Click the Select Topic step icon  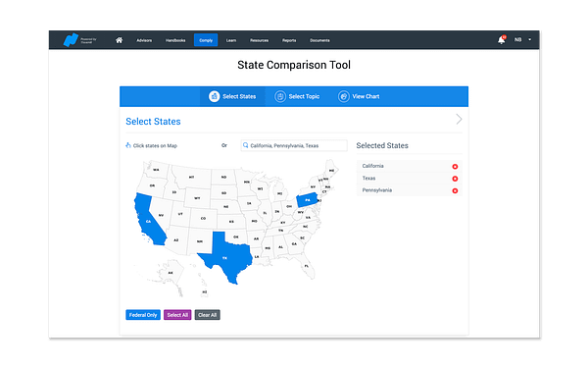[280, 96]
